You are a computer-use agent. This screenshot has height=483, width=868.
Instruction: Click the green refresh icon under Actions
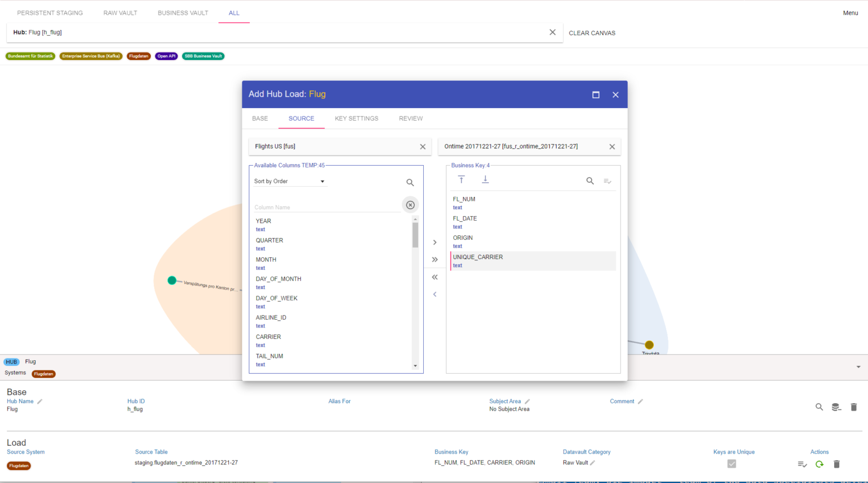tap(819, 464)
